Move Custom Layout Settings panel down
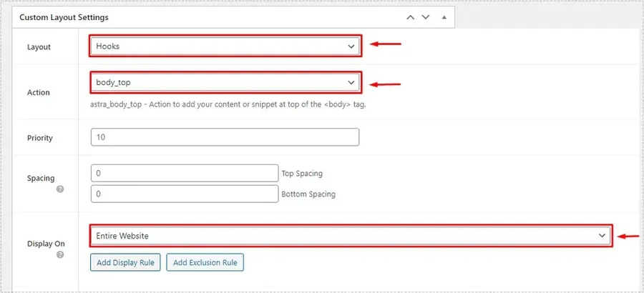Screen dimensions: 644x293 pyautogui.click(x=426, y=18)
